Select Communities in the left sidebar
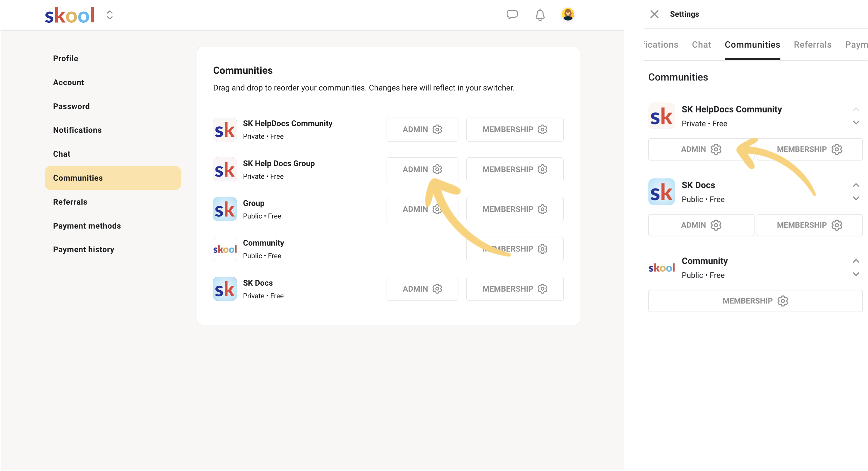Image resolution: width=868 pixels, height=471 pixels. point(78,178)
